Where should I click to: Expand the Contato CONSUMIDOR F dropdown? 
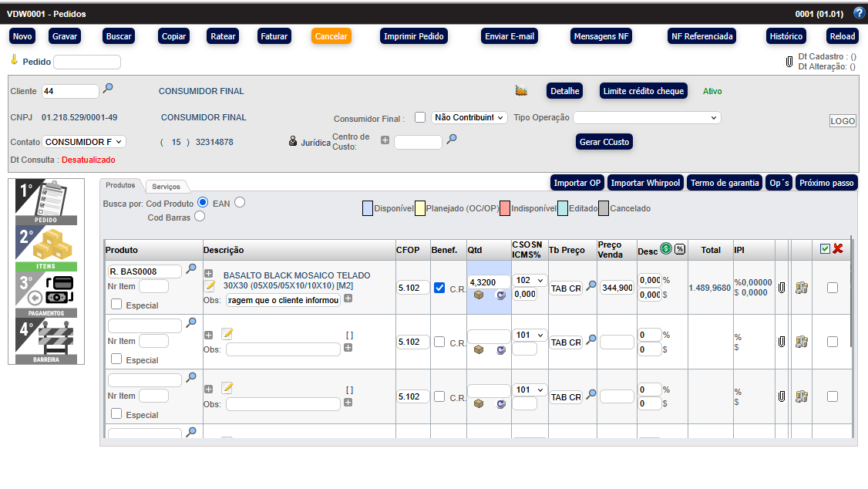84,142
